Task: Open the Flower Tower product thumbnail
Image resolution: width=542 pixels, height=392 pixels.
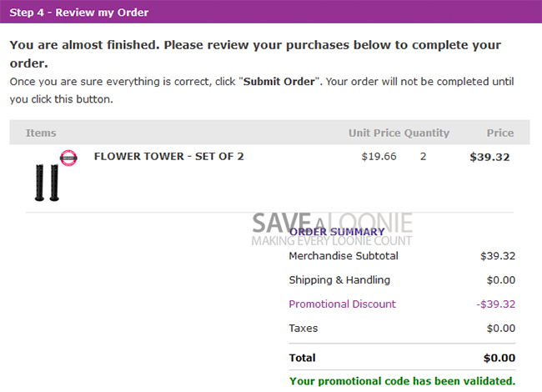Action: point(47,182)
